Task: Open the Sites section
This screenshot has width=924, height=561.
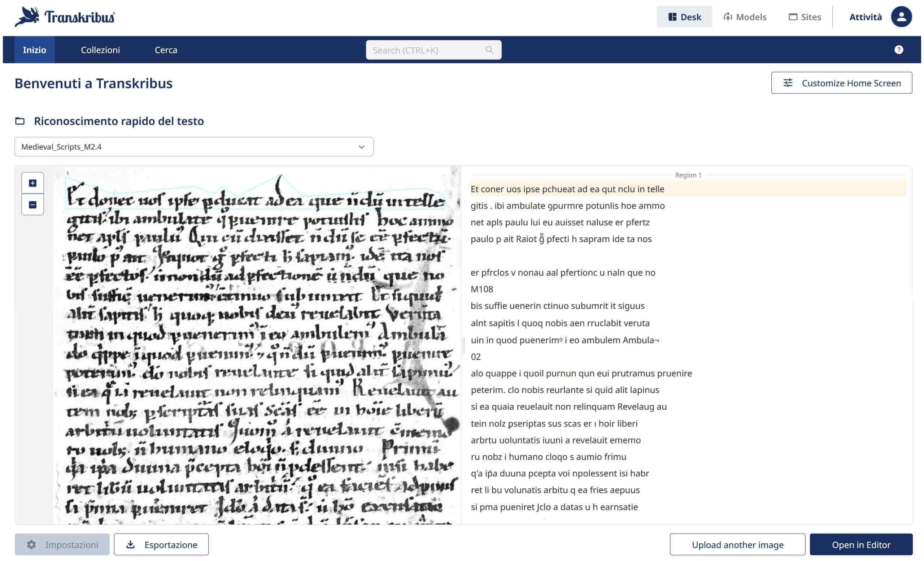Action: [x=805, y=17]
